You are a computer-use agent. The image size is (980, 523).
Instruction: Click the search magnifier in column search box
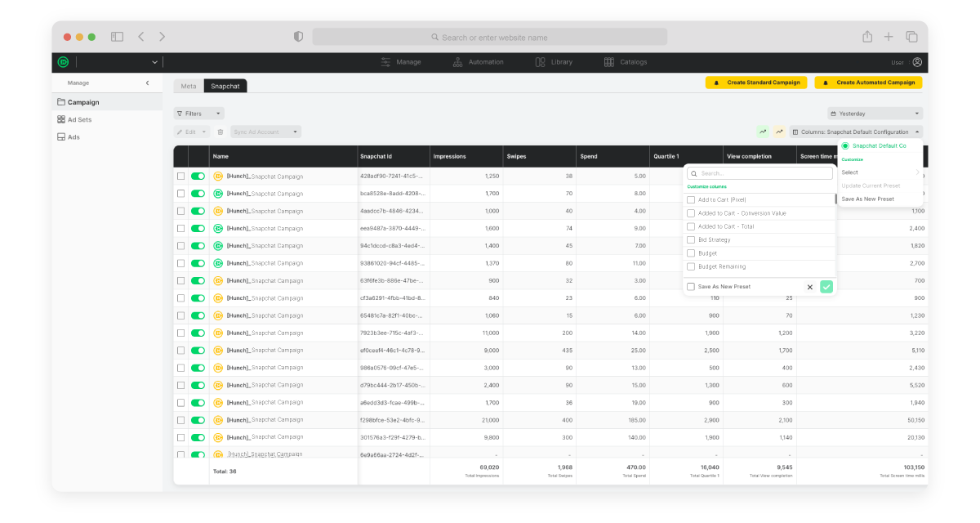pyautogui.click(x=693, y=173)
